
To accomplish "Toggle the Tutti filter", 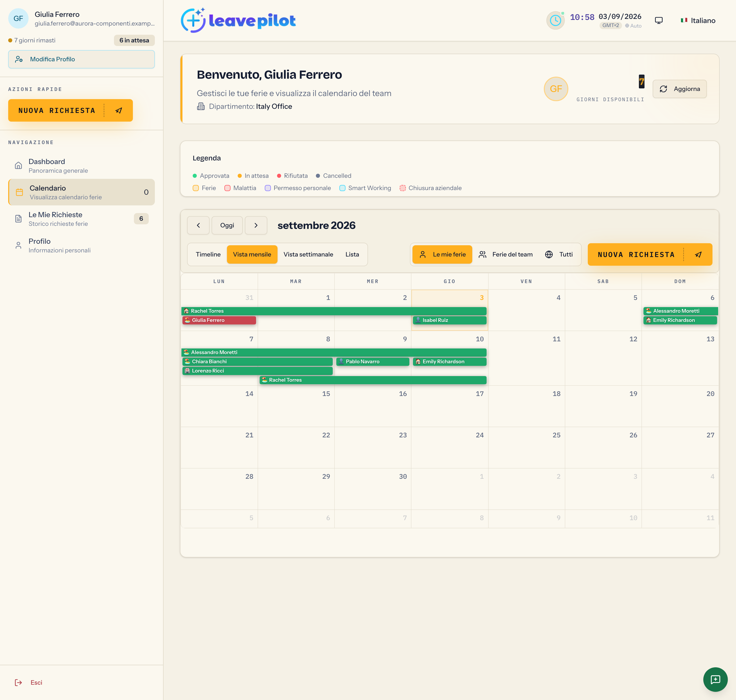I will [559, 254].
